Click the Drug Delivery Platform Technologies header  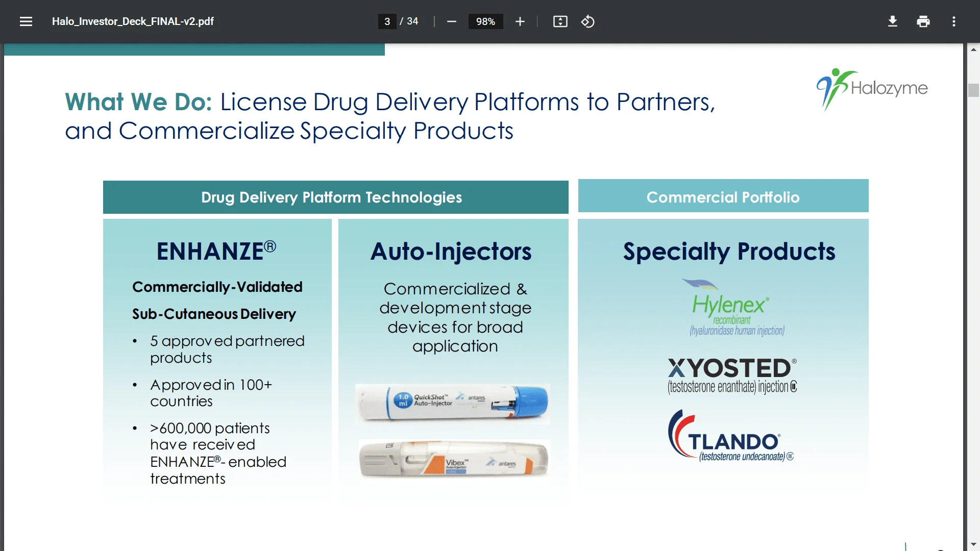coord(335,197)
